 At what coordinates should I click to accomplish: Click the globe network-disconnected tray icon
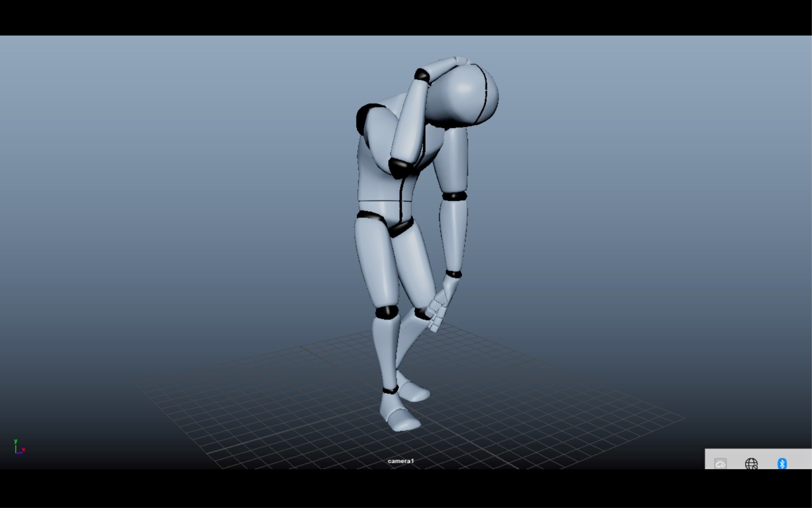[751, 464]
